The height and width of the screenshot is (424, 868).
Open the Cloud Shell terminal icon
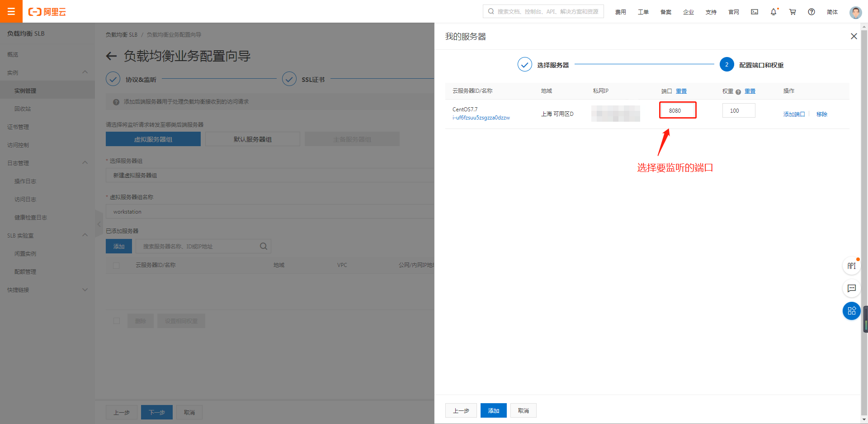click(x=755, y=12)
